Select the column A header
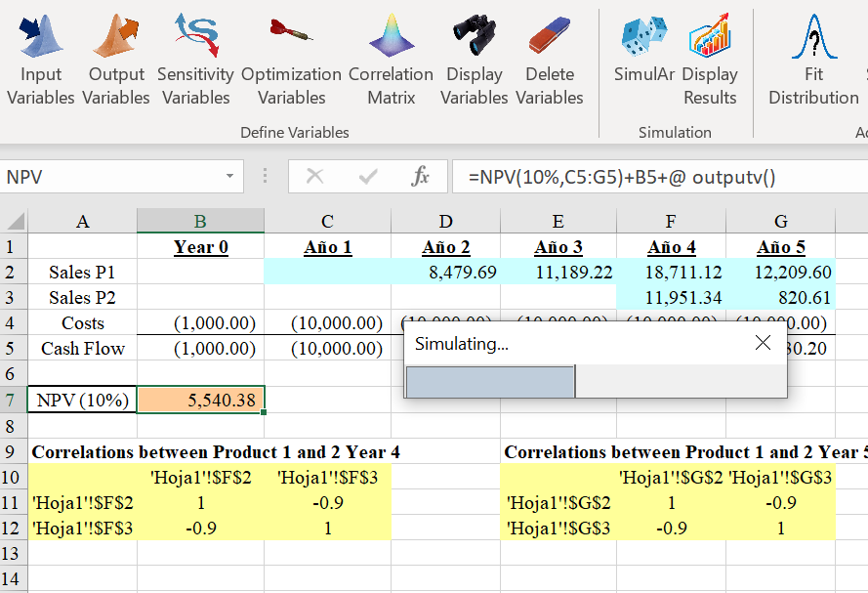 [x=82, y=222]
